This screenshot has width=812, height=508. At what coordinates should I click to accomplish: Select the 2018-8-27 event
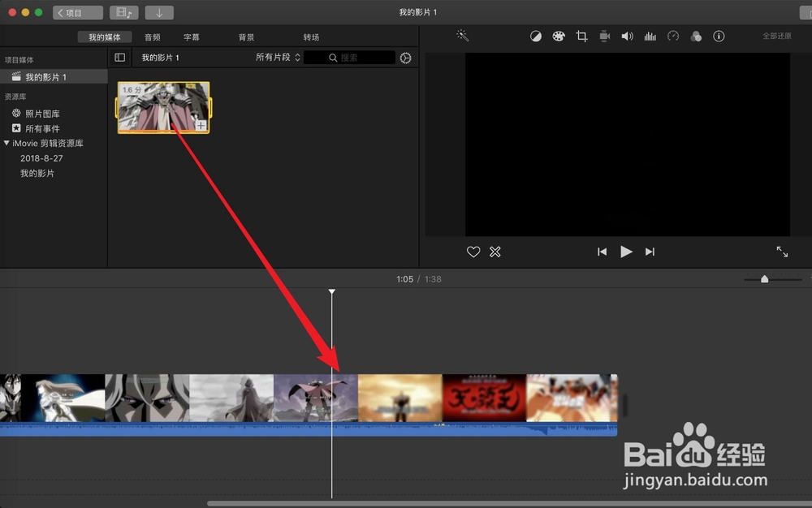(x=41, y=158)
